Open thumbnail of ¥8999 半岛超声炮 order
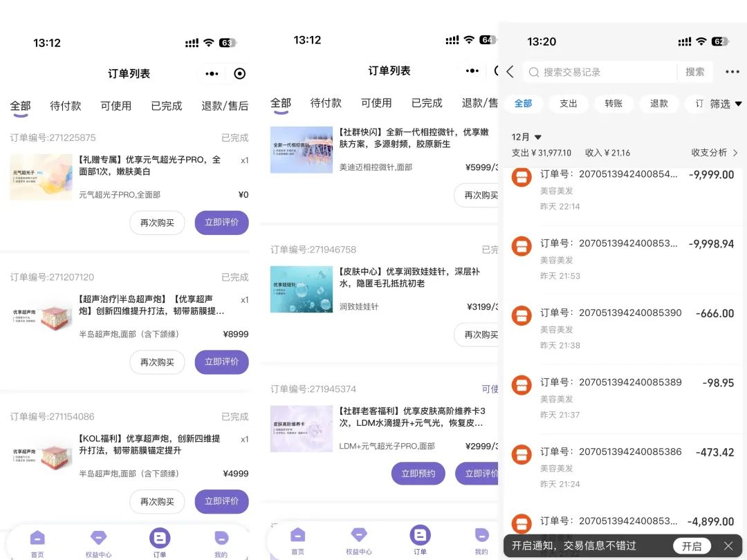Screen dimensions: 747x560 [x=41, y=316]
